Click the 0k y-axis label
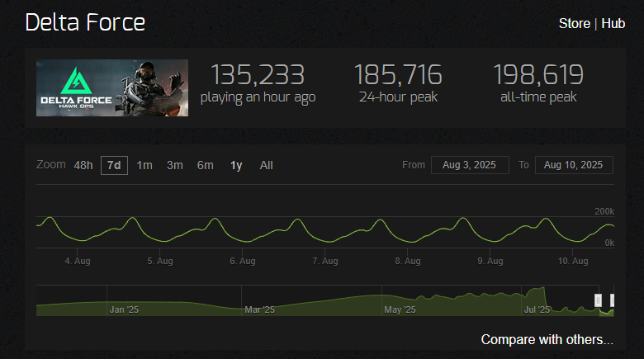 click(x=609, y=243)
